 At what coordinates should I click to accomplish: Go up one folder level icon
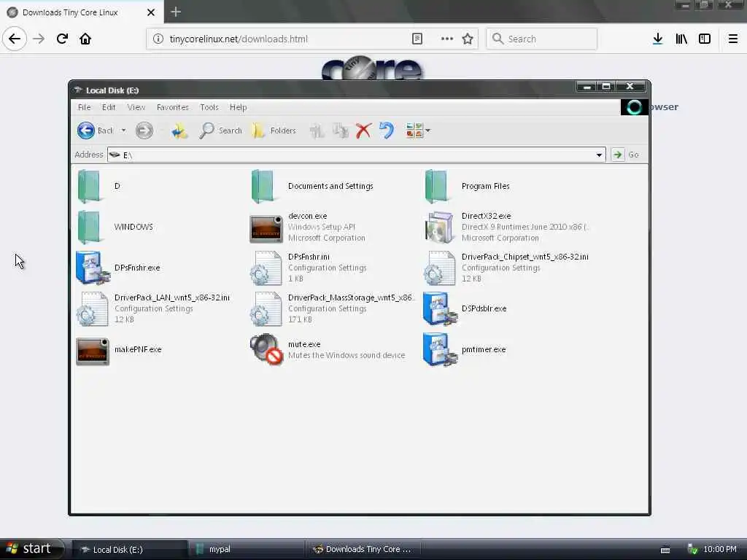coord(179,131)
